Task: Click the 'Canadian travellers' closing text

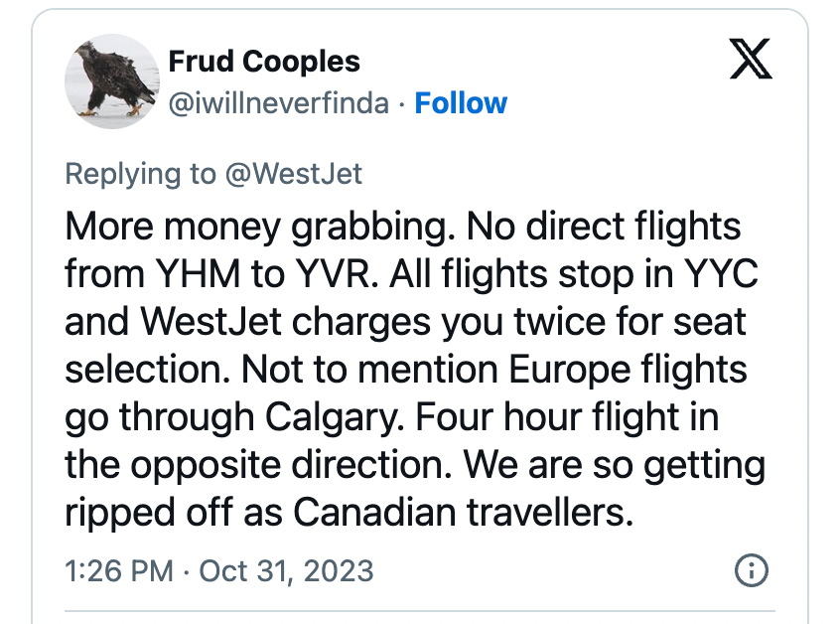Action: click(464, 512)
